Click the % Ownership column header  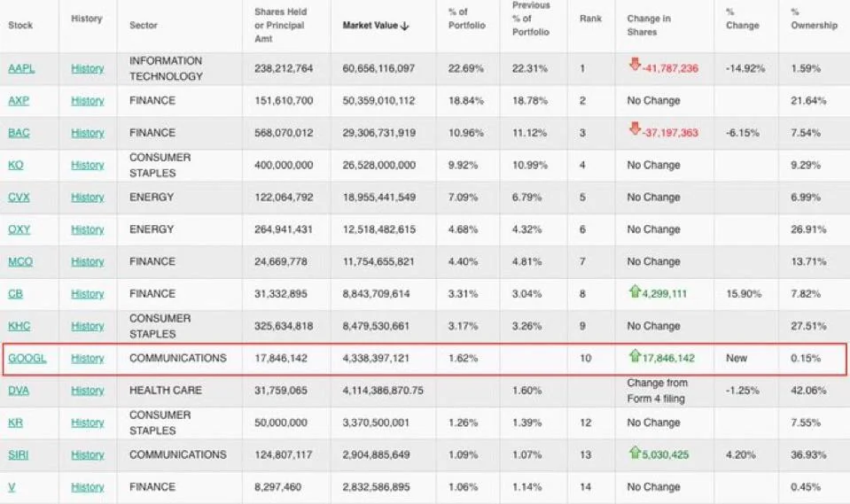(x=813, y=19)
